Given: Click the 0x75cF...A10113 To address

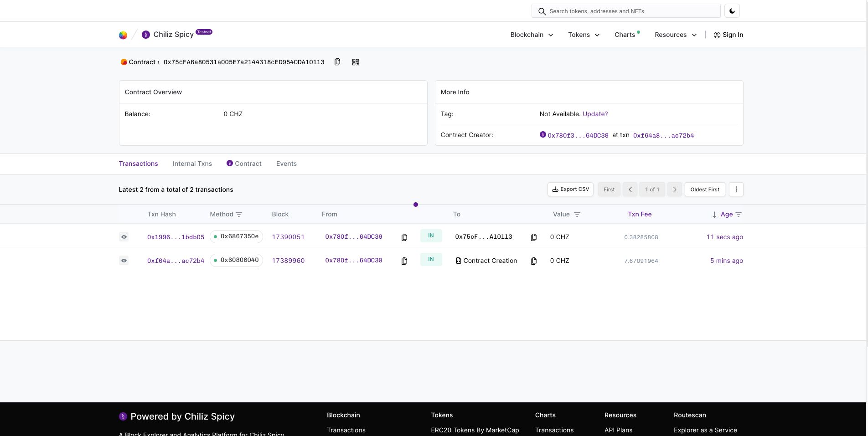Looking at the screenshot, I should [x=484, y=237].
